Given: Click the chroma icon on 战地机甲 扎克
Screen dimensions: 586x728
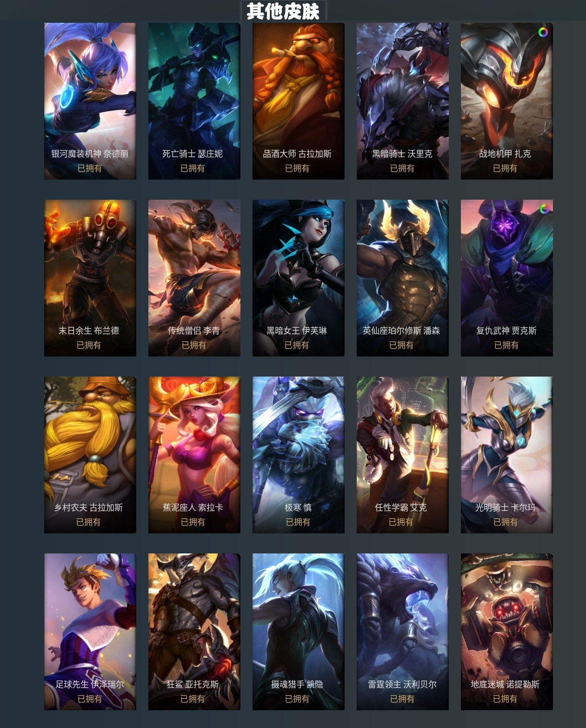Looking at the screenshot, I should 543,32.
